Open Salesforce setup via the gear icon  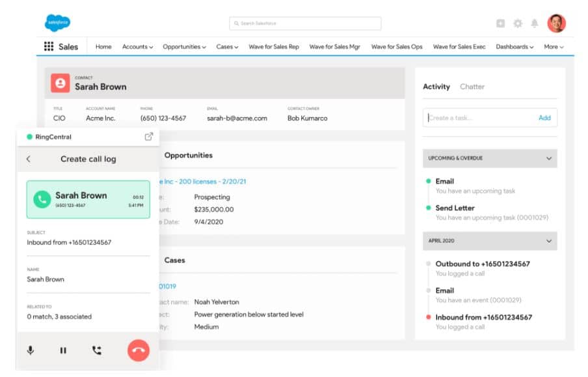click(x=517, y=23)
